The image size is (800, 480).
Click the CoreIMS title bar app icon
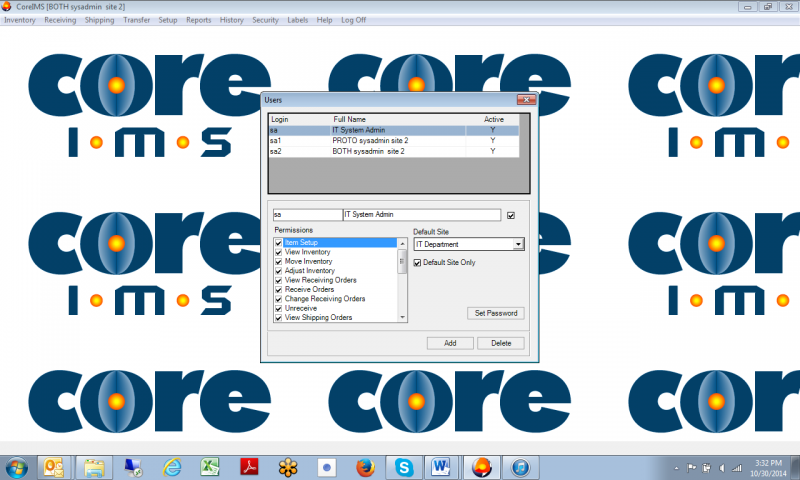tap(7, 7)
